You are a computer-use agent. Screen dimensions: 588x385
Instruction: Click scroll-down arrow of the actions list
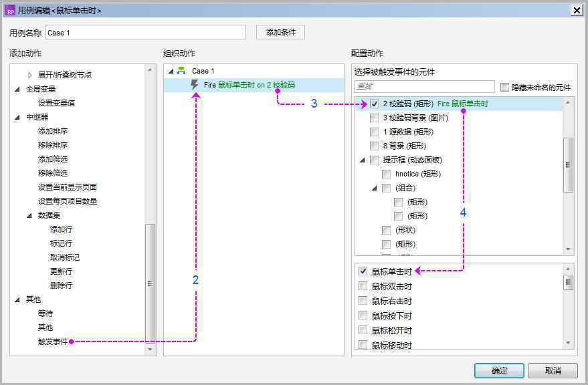150,350
